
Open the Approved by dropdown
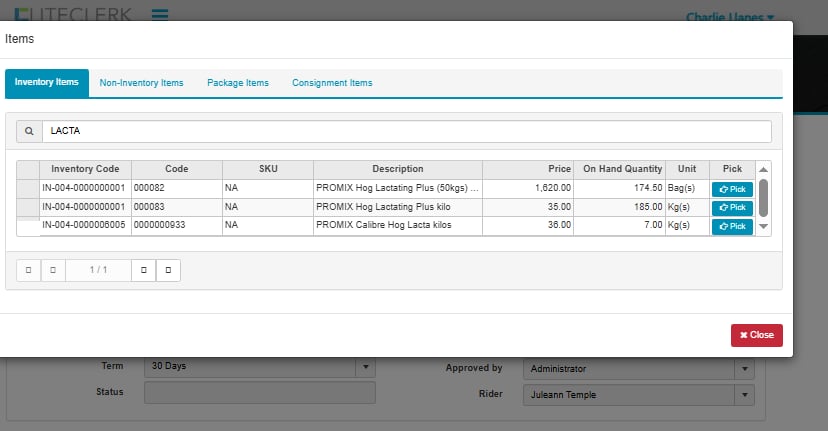pyautogui.click(x=744, y=369)
